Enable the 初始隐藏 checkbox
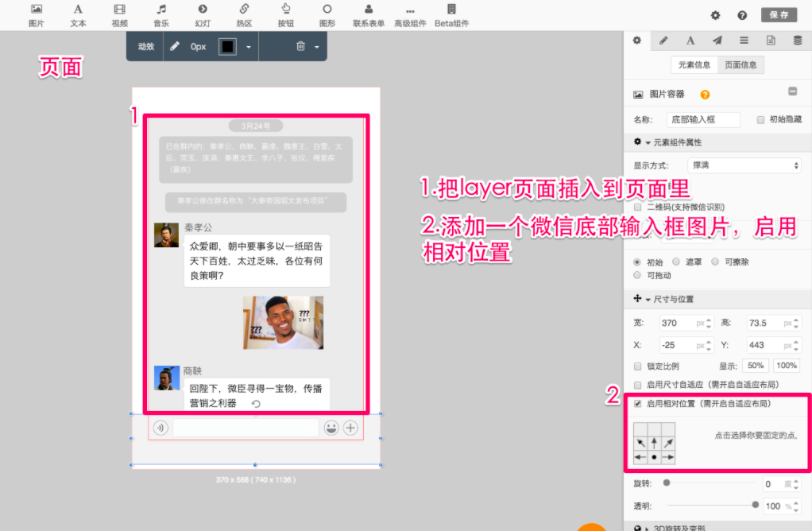This screenshot has width=812, height=531. tap(760, 120)
